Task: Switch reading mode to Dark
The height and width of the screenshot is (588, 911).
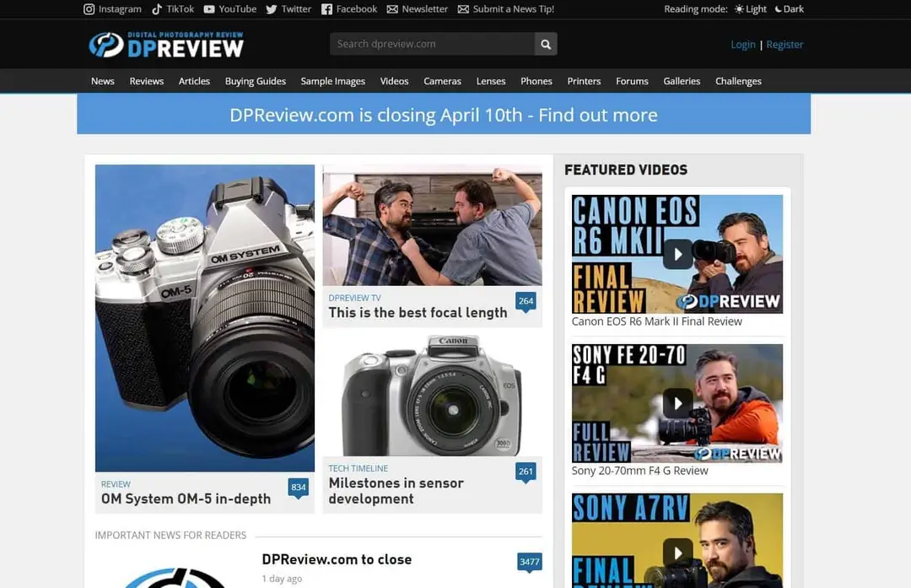Action: click(790, 8)
